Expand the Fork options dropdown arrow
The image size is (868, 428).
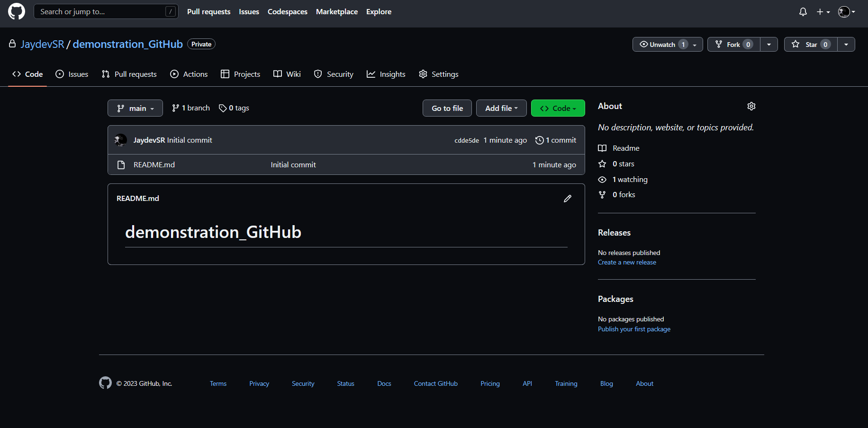769,45
